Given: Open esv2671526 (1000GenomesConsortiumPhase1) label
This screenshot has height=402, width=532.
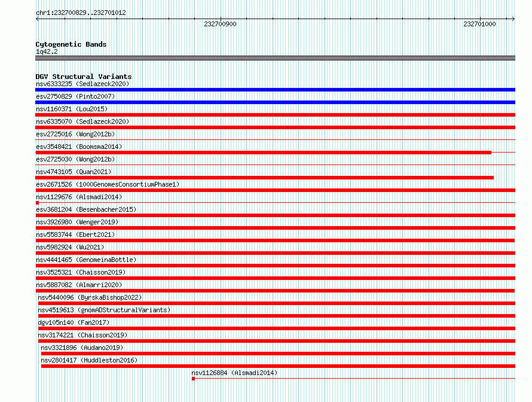Looking at the screenshot, I should (108, 184).
